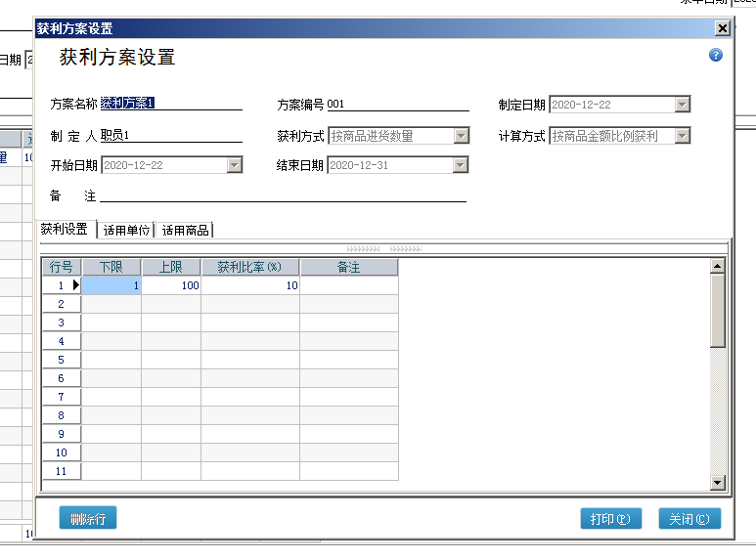Select row 2 header in the grid

[61, 305]
